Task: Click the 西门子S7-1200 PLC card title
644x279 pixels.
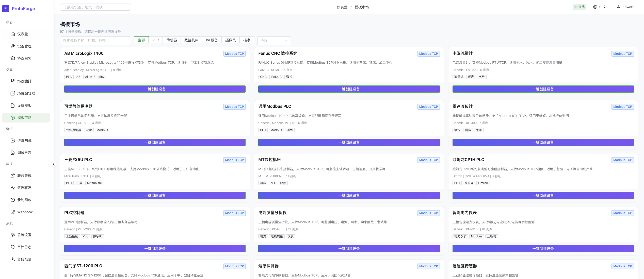Action: click(x=83, y=266)
